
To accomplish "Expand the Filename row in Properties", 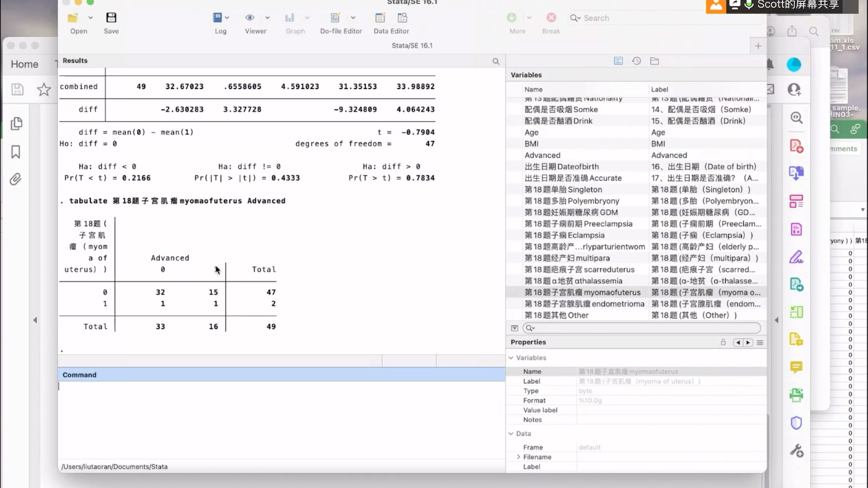I will click(x=518, y=457).
